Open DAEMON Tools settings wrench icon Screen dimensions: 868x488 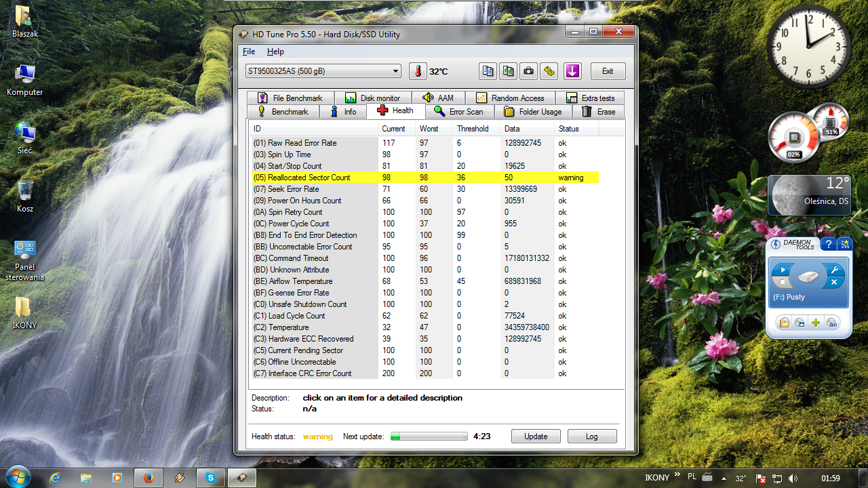pyautogui.click(x=835, y=270)
